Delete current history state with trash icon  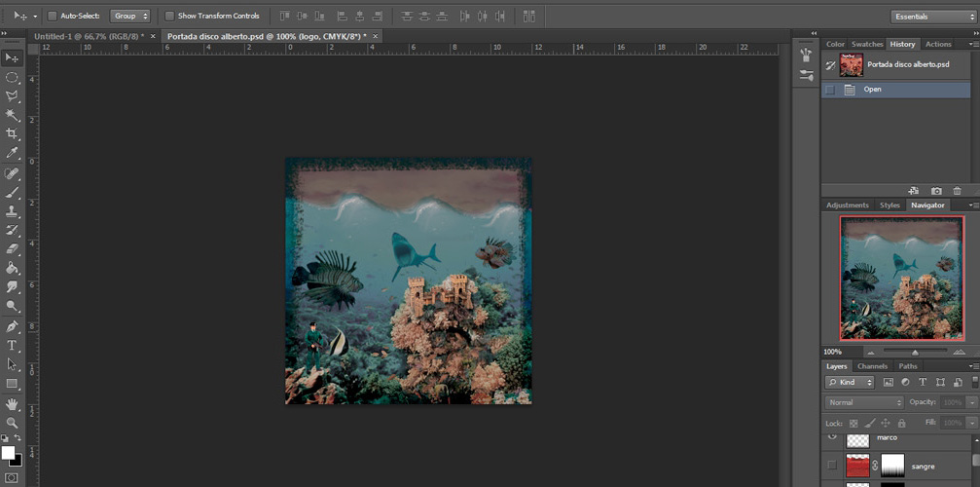pos(958,191)
